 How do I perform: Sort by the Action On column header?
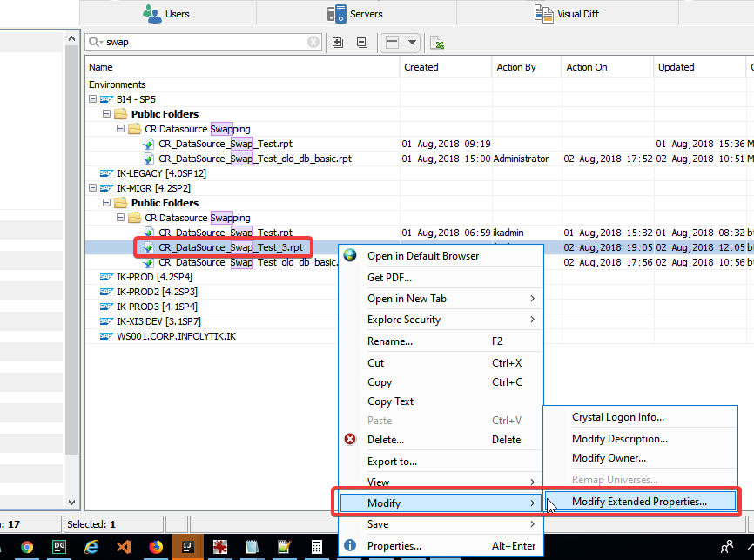(608, 67)
